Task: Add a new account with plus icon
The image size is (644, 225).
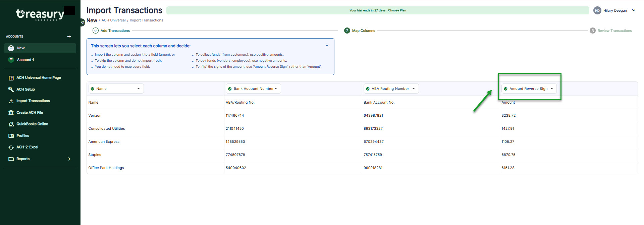Action: 69,37
